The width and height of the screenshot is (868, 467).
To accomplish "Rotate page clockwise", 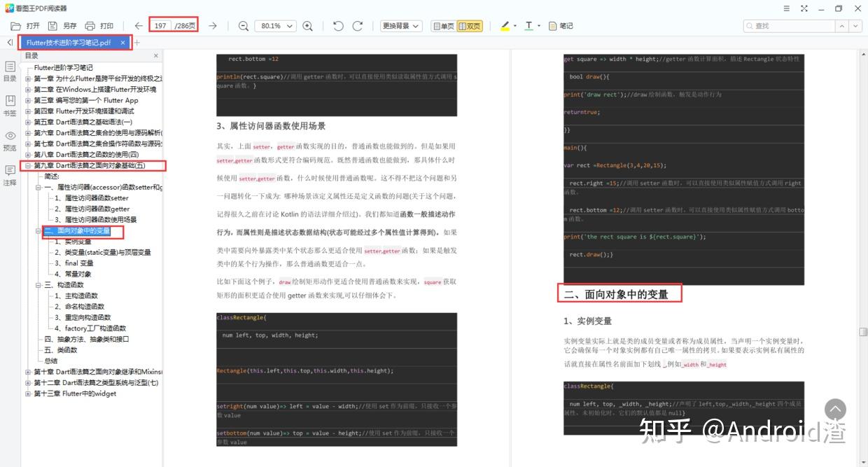I will click(x=358, y=26).
